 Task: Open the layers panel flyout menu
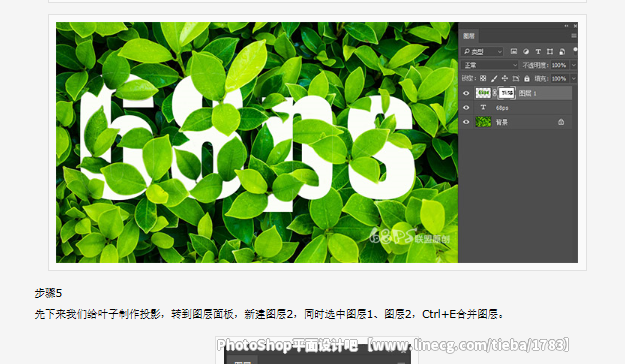coord(574,36)
